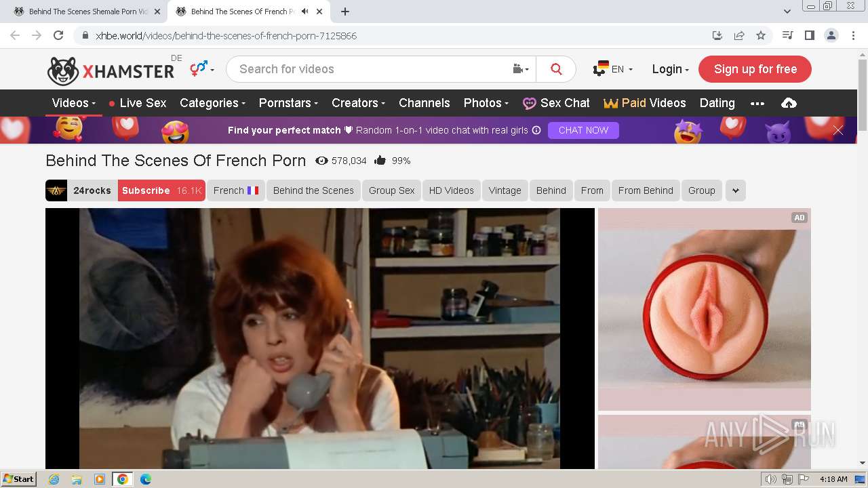Open the orientation selector icon
The width and height of the screenshot is (868, 488).
(201, 68)
